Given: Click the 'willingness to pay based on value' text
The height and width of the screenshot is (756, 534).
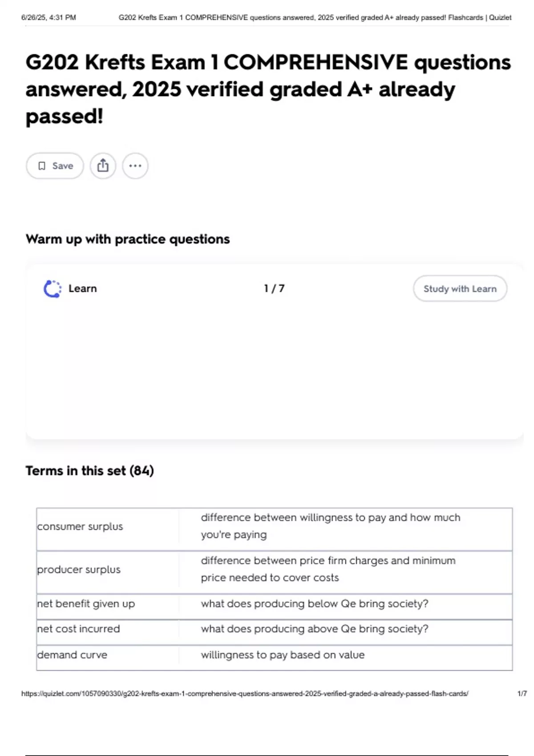Looking at the screenshot, I should 283,655.
